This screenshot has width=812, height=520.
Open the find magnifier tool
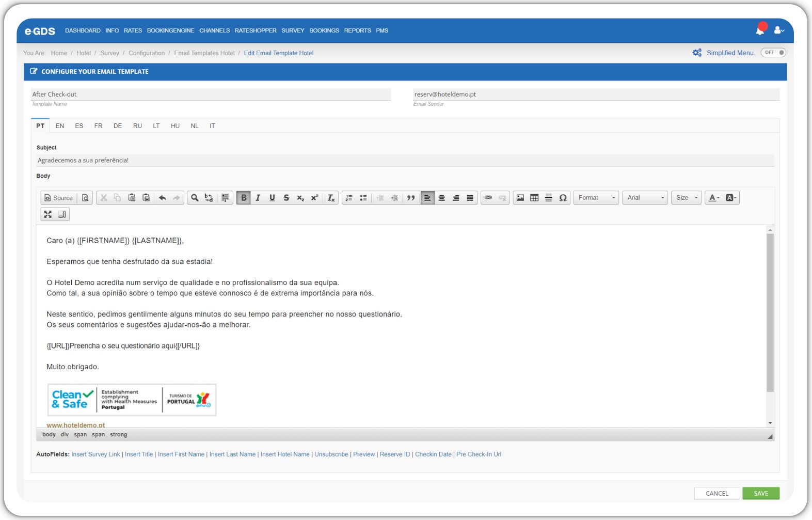[195, 198]
